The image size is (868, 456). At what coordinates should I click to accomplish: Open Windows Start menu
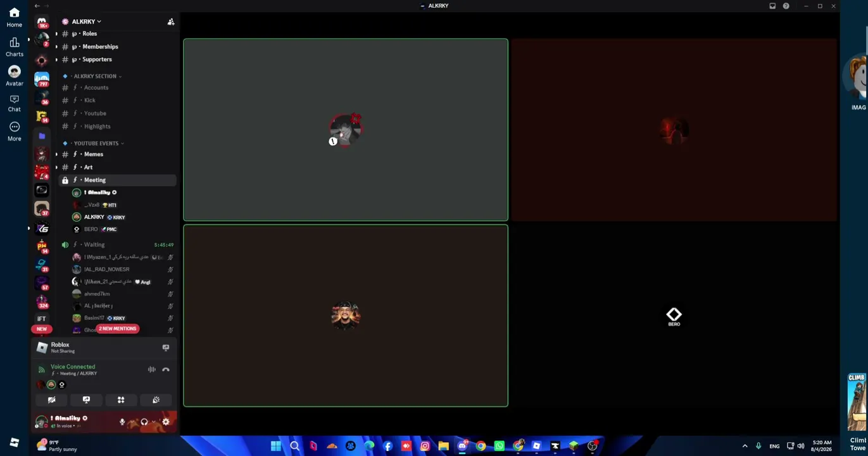276,446
